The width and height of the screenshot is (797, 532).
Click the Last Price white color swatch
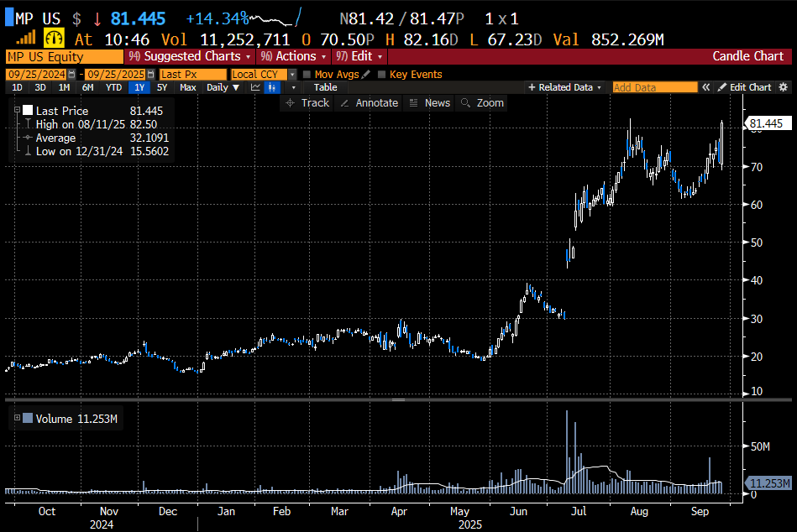[28, 110]
